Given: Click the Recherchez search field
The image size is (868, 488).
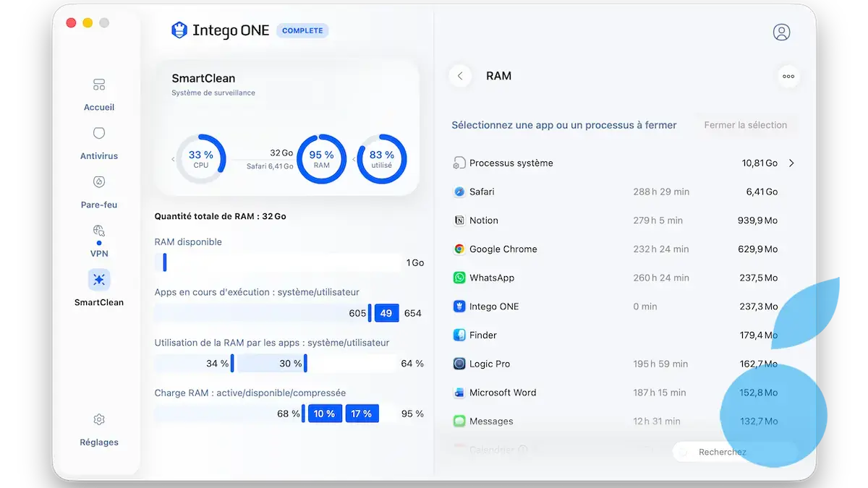Looking at the screenshot, I should pos(734,452).
